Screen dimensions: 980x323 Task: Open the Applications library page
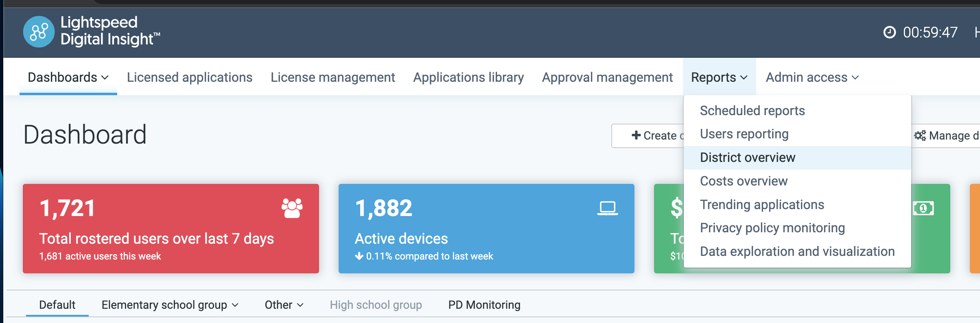pos(468,77)
